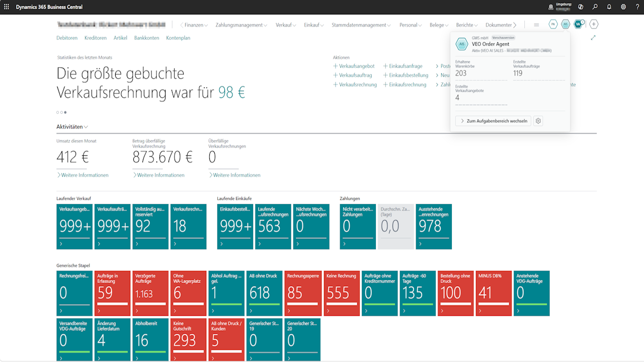Open the notifications bell
Image resolution: width=644 pixels, height=362 pixels.
[609, 7]
